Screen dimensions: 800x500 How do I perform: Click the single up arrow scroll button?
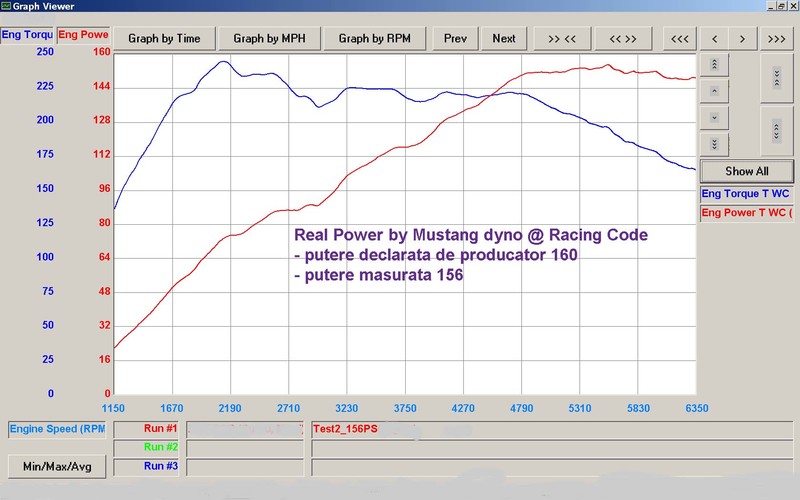714,91
